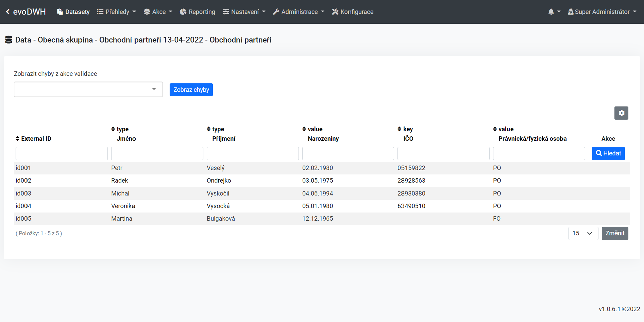Click the Změnit button
Viewport: 644px width, 322px height.
[x=615, y=233]
